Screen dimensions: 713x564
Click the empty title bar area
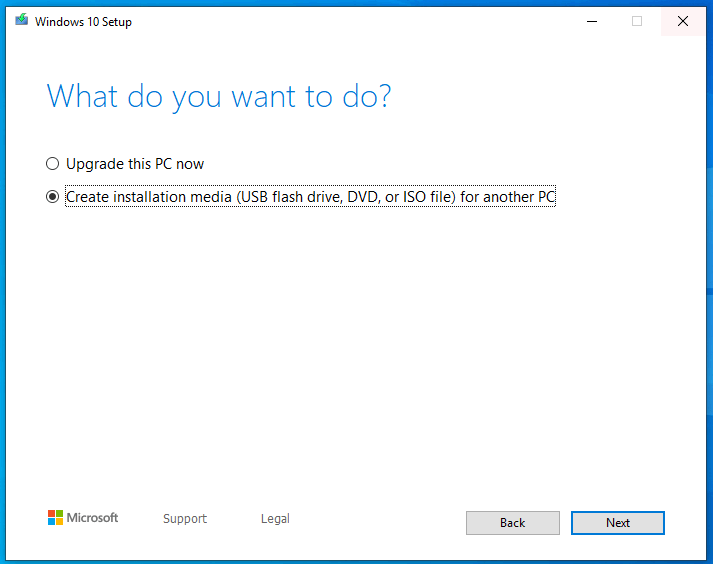350,21
